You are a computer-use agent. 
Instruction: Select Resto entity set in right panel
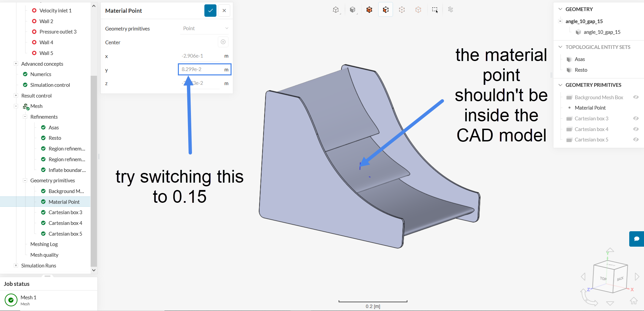[581, 70]
